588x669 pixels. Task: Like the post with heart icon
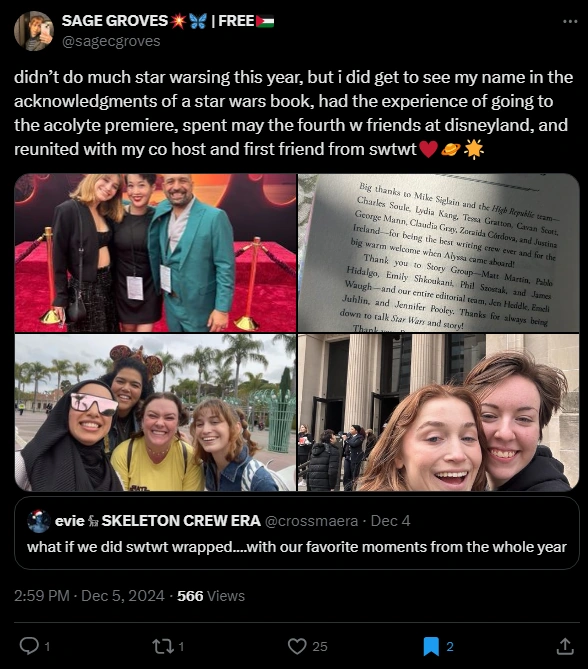coord(297,646)
